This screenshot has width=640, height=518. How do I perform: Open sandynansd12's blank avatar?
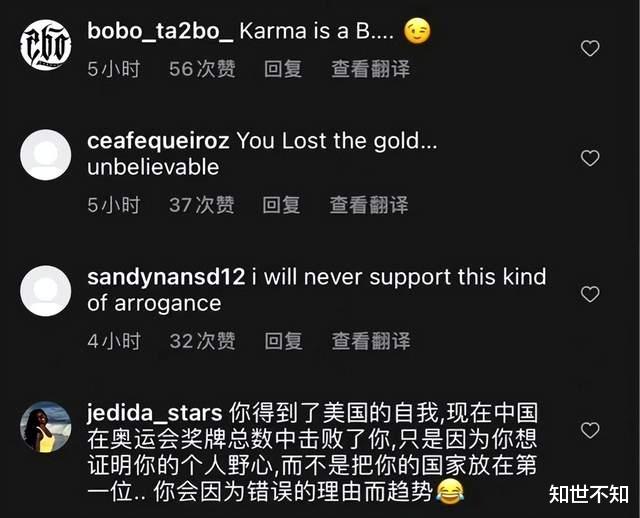click(x=46, y=291)
